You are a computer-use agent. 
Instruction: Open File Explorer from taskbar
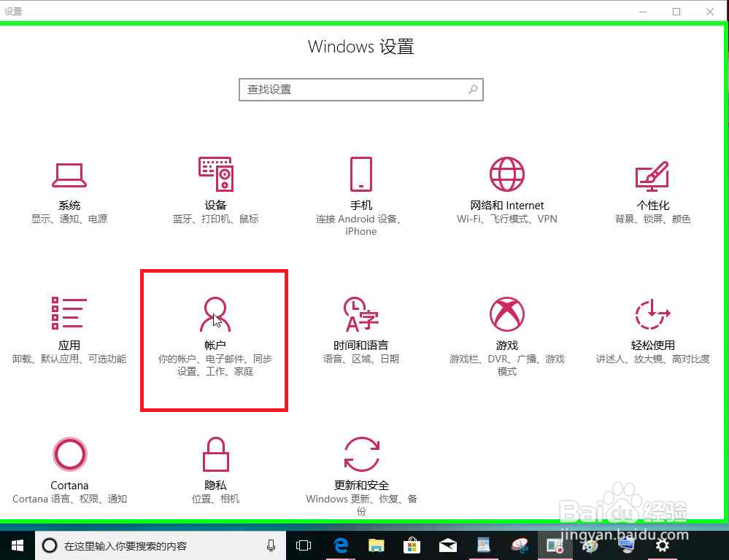tap(376, 545)
